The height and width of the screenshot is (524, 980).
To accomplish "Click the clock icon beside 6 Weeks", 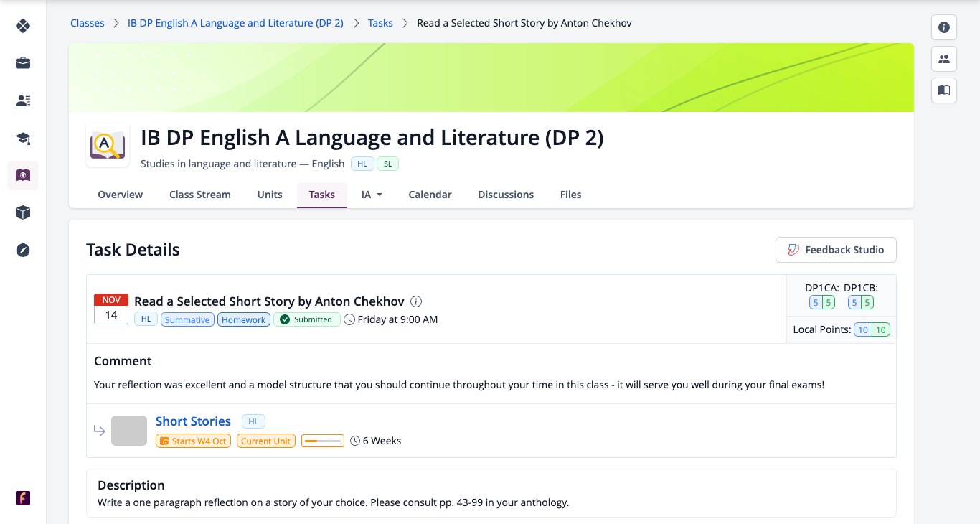I will point(355,441).
